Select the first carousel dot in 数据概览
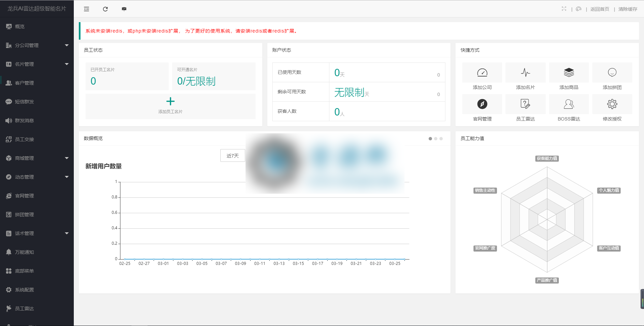 pyautogui.click(x=430, y=139)
